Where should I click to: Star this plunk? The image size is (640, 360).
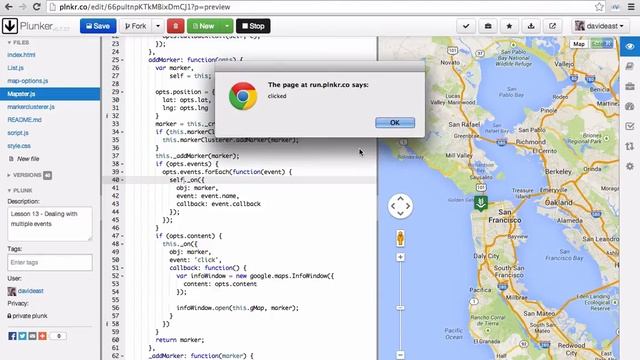[x=509, y=26]
